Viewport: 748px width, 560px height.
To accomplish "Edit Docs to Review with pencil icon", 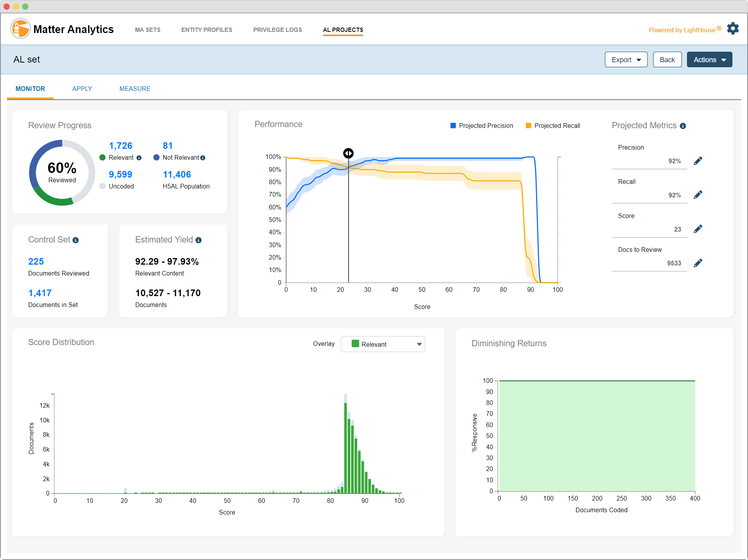I will [x=698, y=263].
